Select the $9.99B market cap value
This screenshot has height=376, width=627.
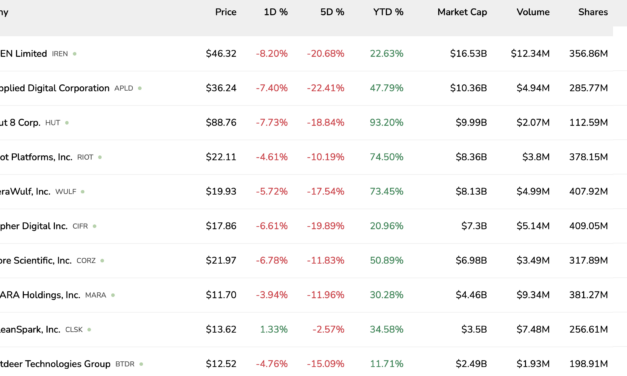click(471, 122)
